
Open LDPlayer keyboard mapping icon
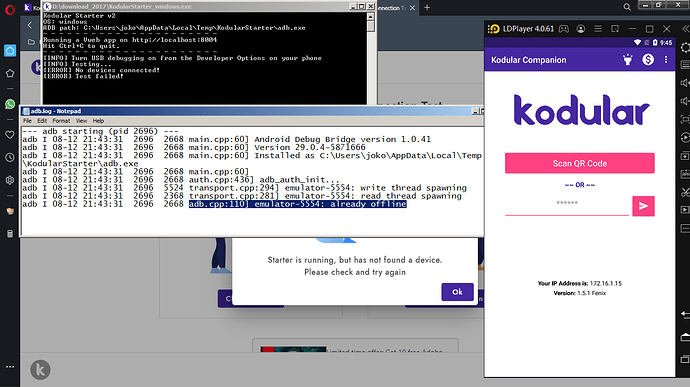click(685, 65)
